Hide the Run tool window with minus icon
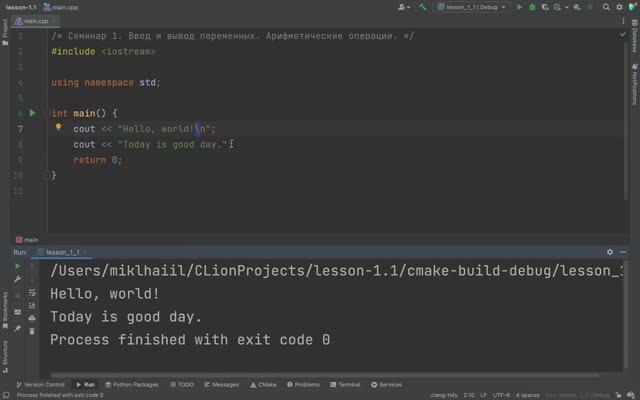This screenshot has width=640, height=400. 623,252
